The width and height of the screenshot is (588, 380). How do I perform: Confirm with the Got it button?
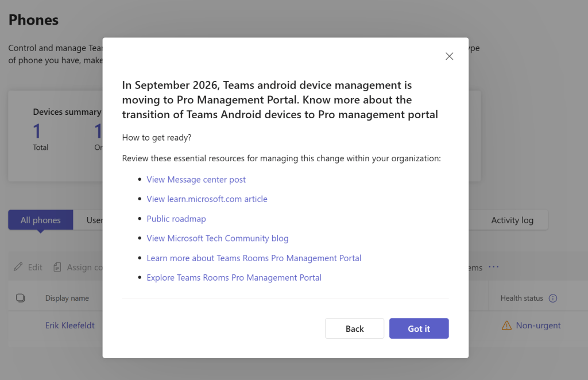419,328
